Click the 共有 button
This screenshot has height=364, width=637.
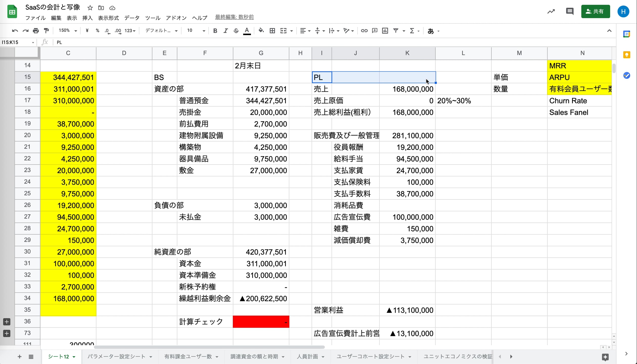[596, 11]
